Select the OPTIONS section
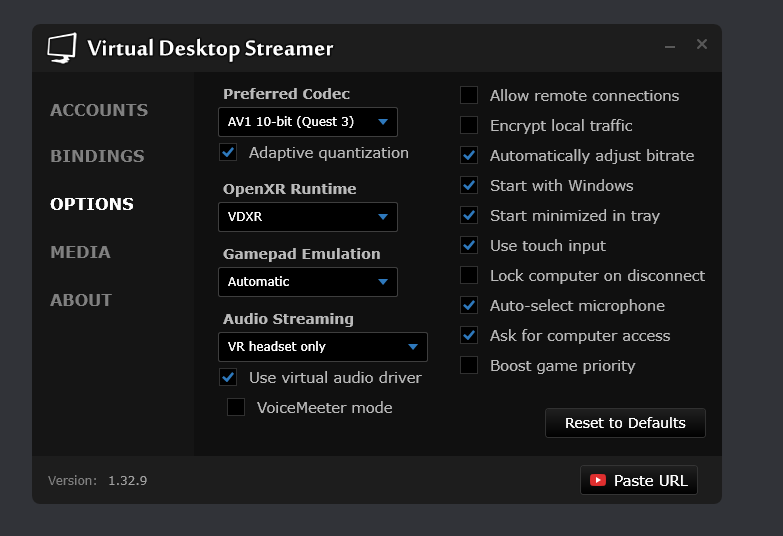The image size is (783, 536). tap(92, 204)
